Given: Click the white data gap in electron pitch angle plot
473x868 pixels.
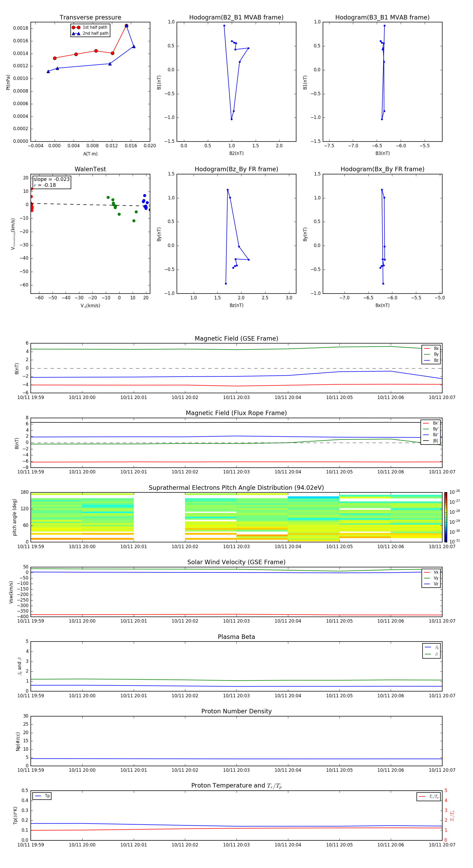Looking at the screenshot, I should [x=159, y=517].
